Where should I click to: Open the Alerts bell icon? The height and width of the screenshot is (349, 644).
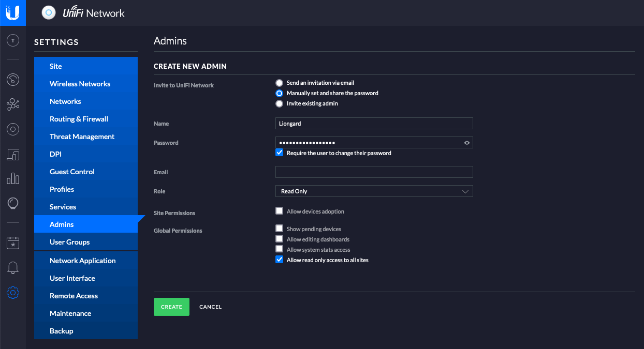[13, 268]
